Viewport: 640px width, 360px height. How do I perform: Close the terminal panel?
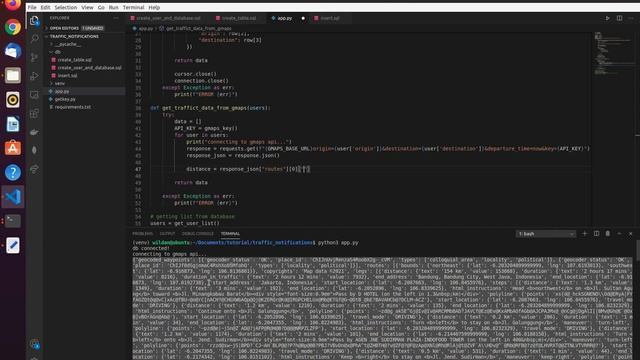click(x=631, y=233)
